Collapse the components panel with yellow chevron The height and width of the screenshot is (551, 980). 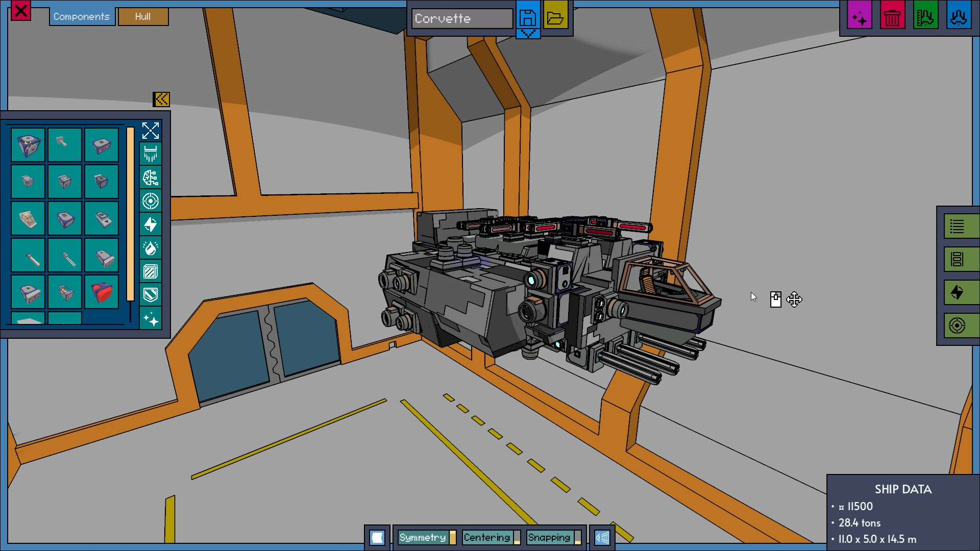click(x=161, y=99)
